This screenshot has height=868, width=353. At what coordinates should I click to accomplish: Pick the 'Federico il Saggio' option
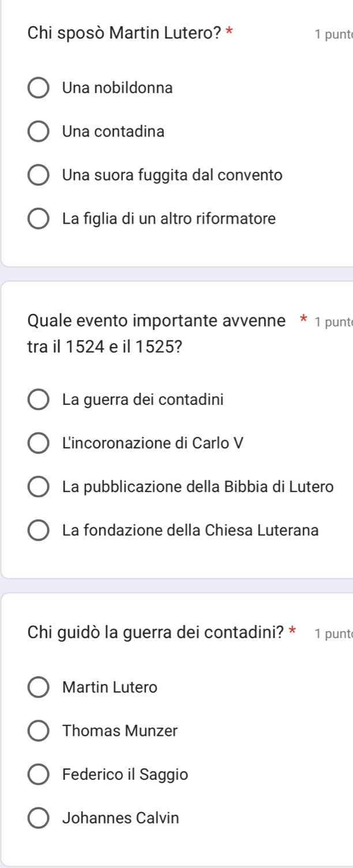coord(39,775)
